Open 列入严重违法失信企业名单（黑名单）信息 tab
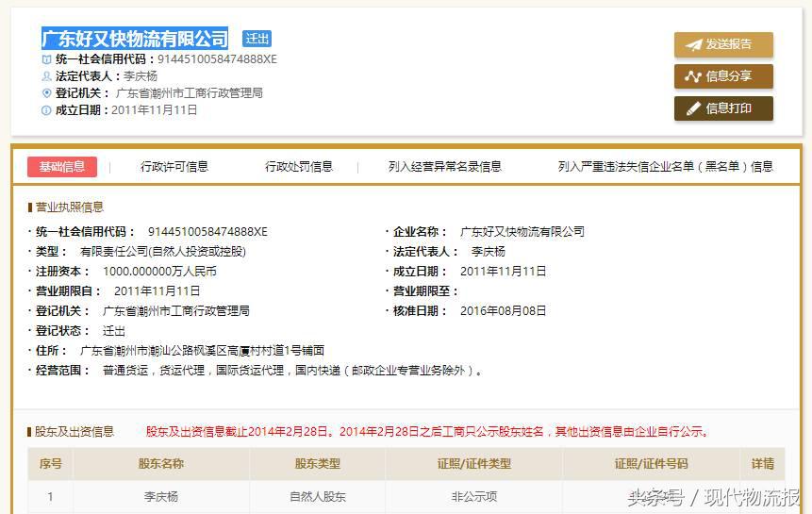This screenshot has width=812, height=514. pos(666,167)
